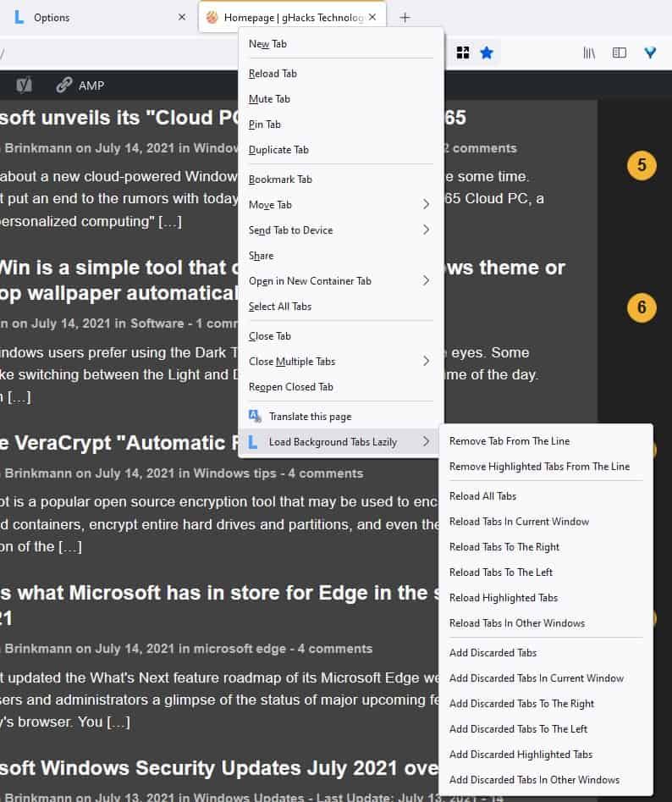The image size is (672, 802).
Task: Select Reload Tabs In Current Window
Action: pyautogui.click(x=546, y=522)
